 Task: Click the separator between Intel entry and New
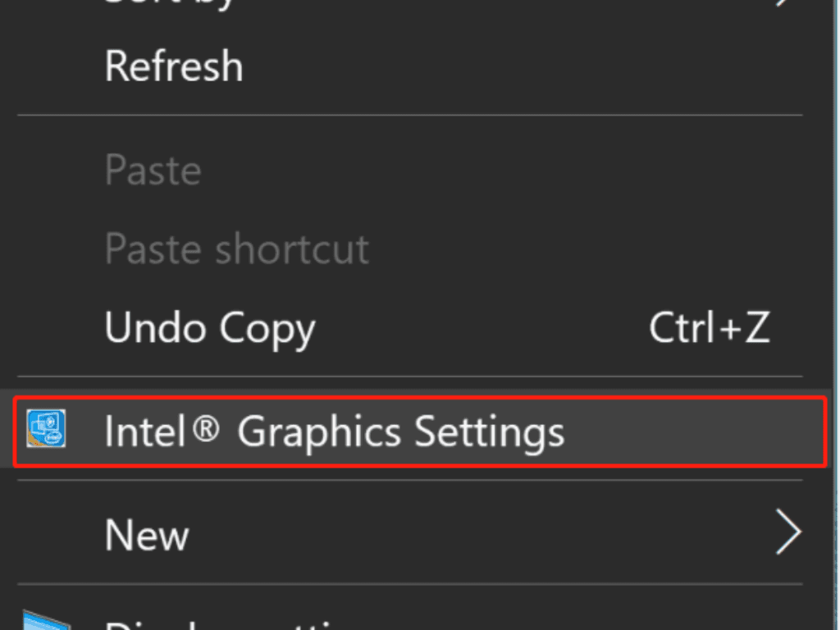[410, 482]
